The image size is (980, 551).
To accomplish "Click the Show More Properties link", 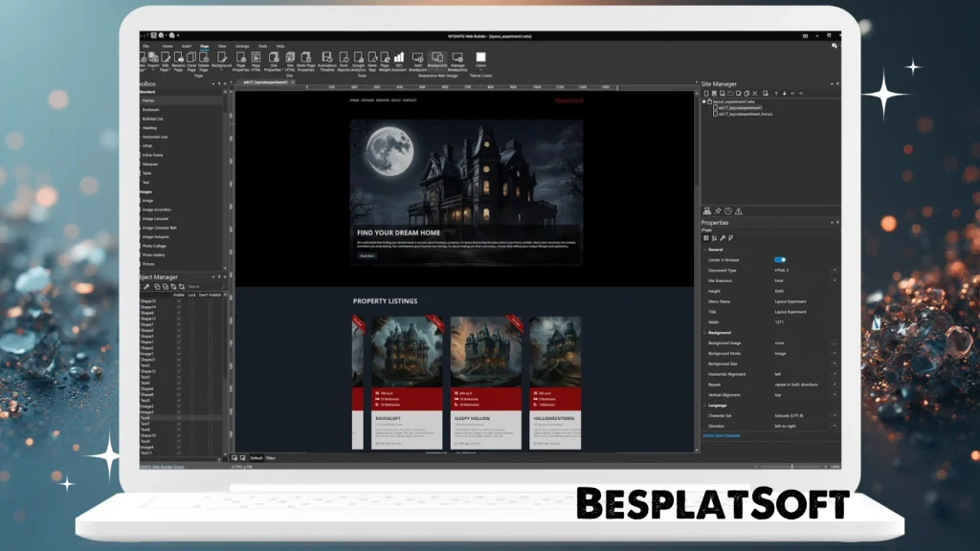I will pyautogui.click(x=725, y=434).
